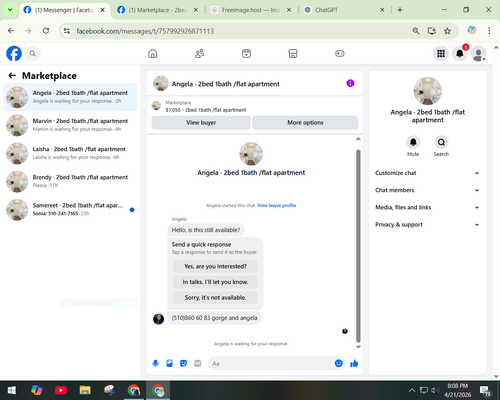The image size is (500, 400).
Task: Send quick response 'Yes, are you interested?'
Action: click(215, 266)
